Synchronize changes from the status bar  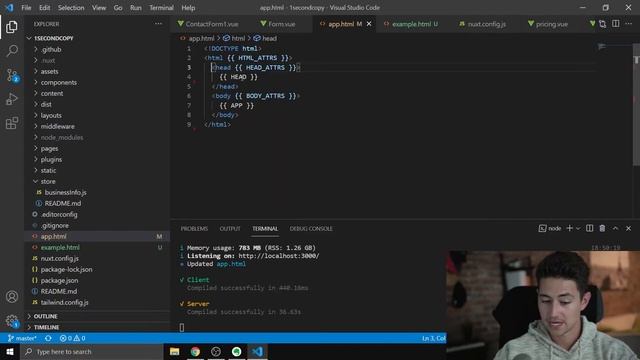coord(48,338)
